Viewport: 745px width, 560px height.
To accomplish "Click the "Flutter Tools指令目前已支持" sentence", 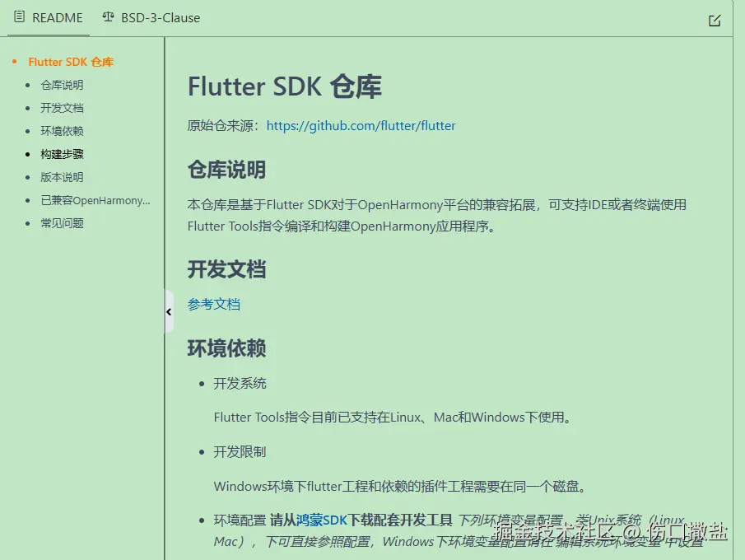I will coord(393,418).
